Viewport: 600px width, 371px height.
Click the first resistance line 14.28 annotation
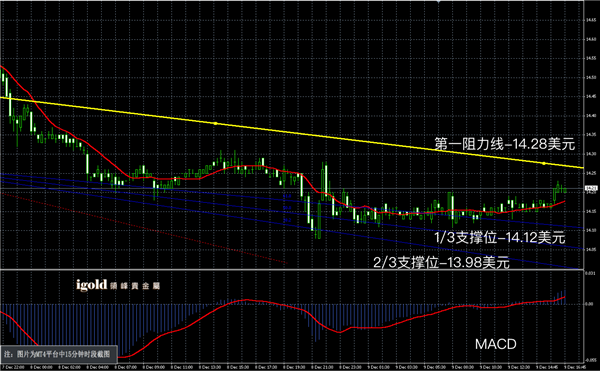pyautogui.click(x=505, y=144)
